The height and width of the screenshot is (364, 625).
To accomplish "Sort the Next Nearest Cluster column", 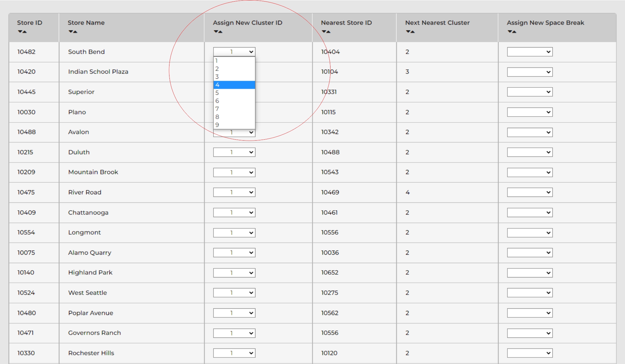I will click(x=410, y=32).
